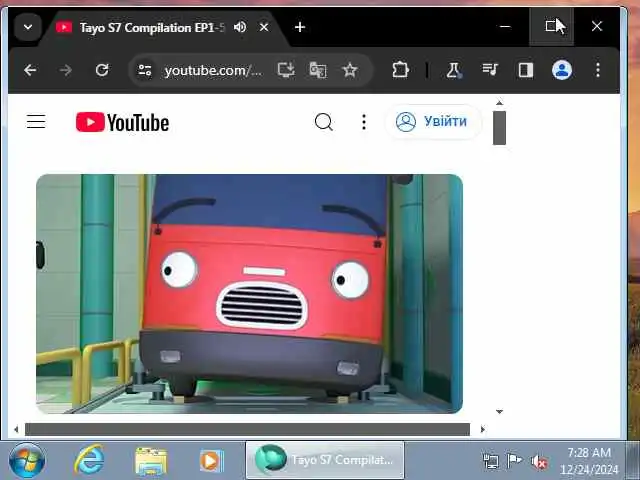Open Windows Explorer folder on taskbar

pyautogui.click(x=151, y=461)
